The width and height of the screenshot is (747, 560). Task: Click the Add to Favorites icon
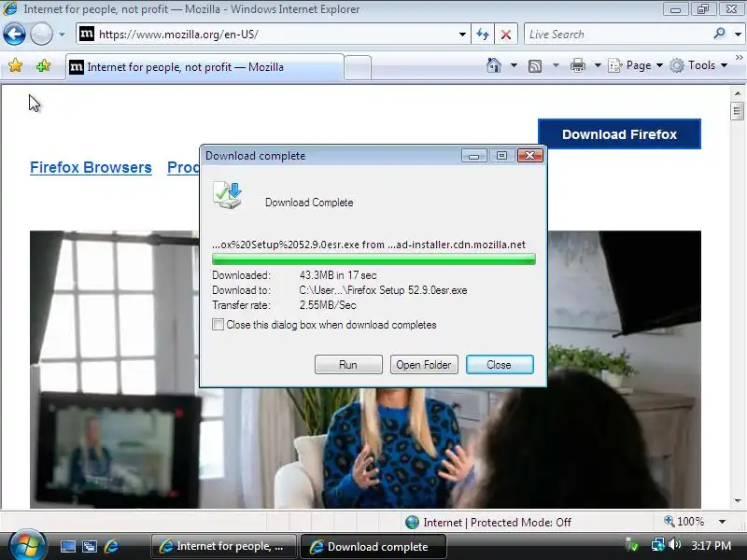(x=43, y=65)
